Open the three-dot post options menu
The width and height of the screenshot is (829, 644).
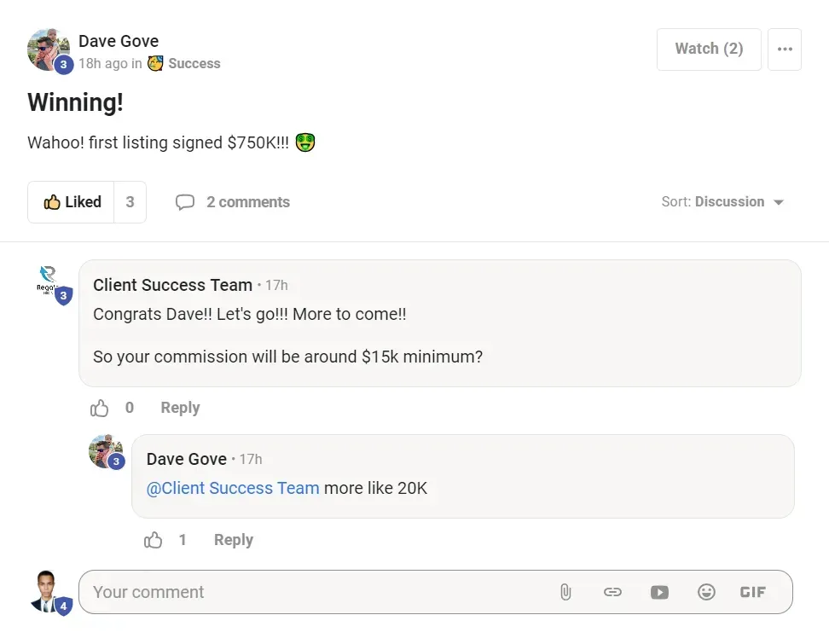click(785, 49)
